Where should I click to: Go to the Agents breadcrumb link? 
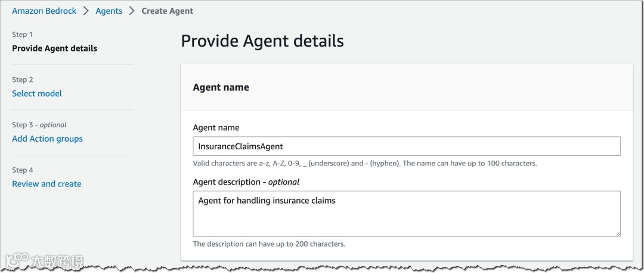[x=109, y=11]
